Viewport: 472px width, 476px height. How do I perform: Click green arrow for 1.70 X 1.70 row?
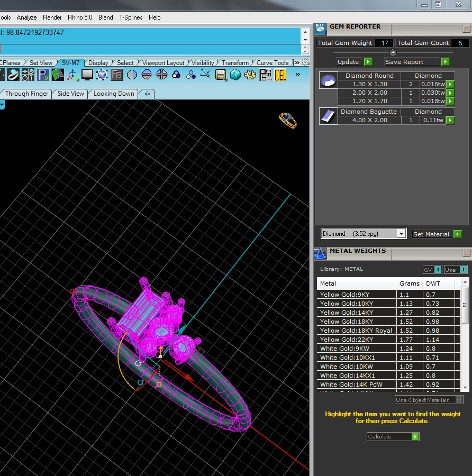(450, 101)
